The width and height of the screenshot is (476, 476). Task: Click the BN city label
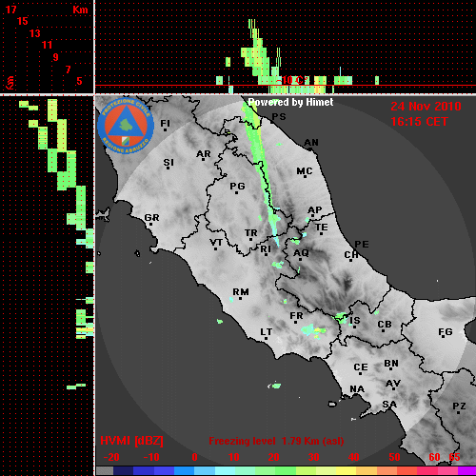[x=391, y=364]
